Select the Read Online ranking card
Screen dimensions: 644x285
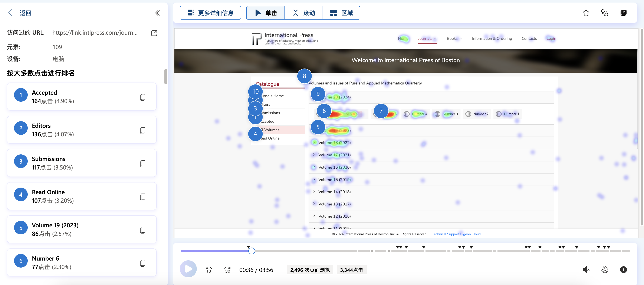pyautogui.click(x=82, y=196)
